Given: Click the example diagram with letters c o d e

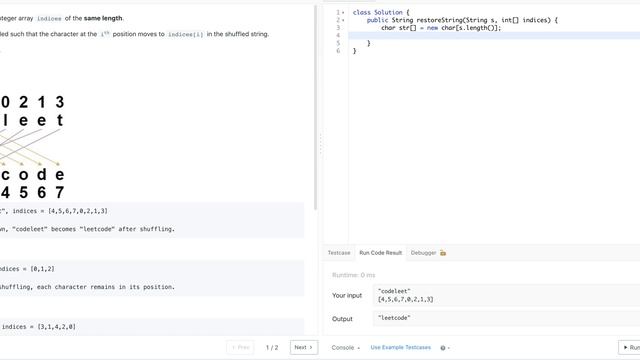Looking at the screenshot, I should coord(32,147).
